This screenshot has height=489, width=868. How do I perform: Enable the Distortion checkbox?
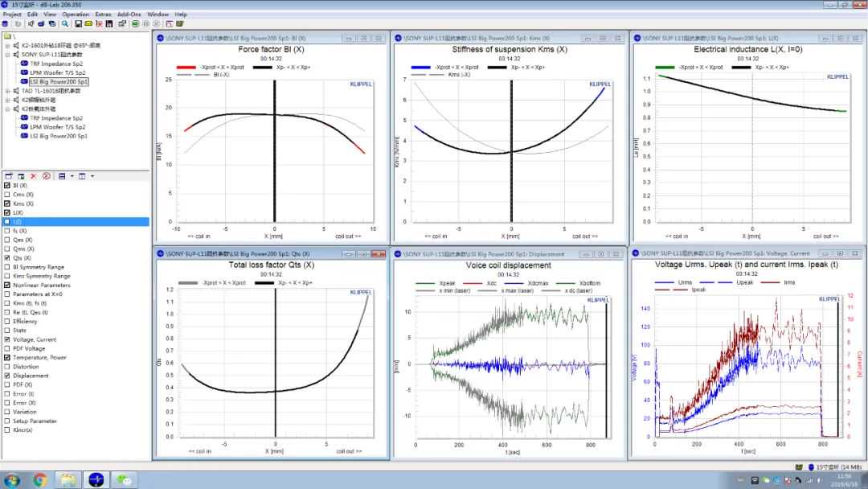[7, 367]
